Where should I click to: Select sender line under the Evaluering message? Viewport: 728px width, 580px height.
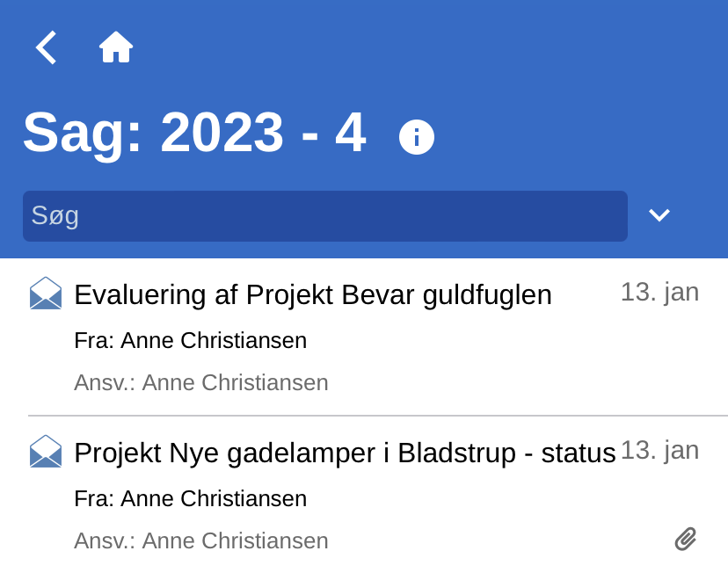coord(191,340)
